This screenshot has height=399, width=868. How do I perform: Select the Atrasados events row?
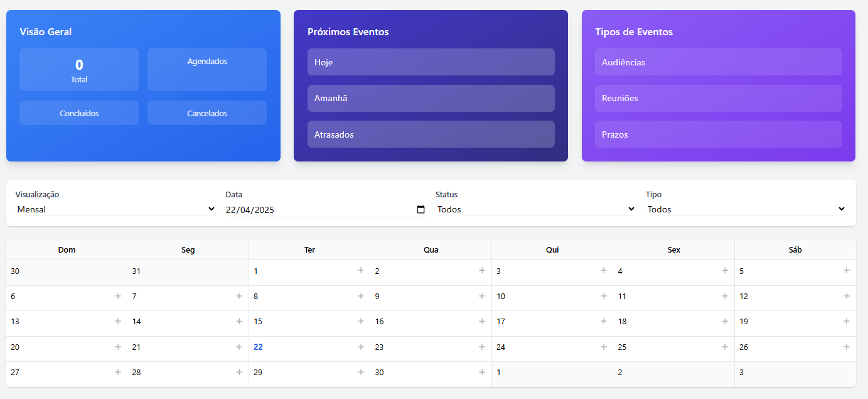(x=431, y=134)
